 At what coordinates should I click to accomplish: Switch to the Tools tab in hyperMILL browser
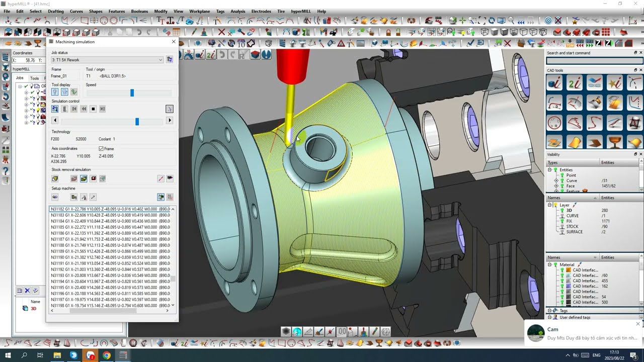point(34,78)
